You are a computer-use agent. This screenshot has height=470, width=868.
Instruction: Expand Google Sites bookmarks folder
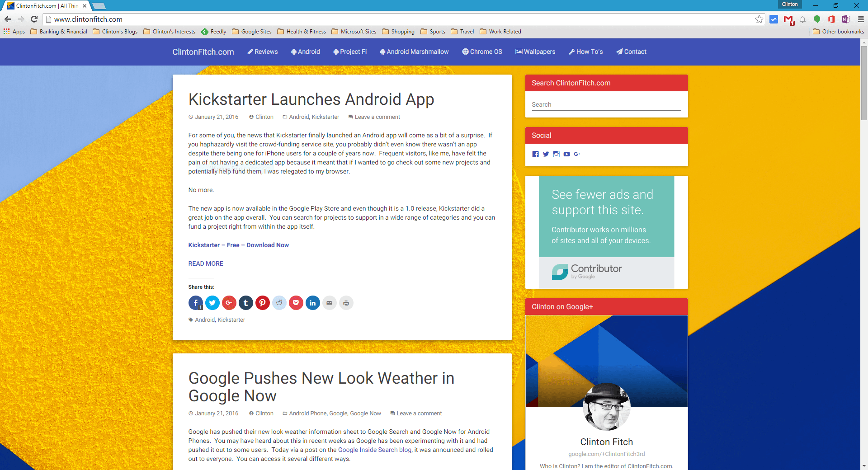[x=252, y=32]
